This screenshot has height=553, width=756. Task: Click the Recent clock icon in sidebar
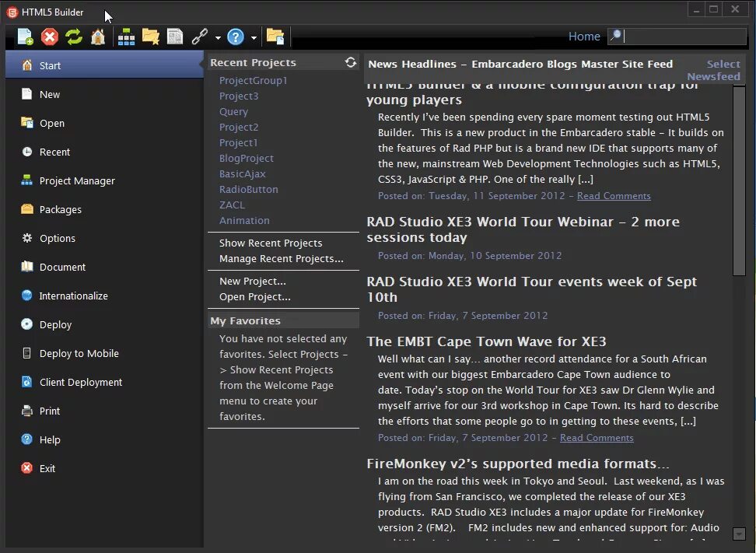tap(27, 152)
